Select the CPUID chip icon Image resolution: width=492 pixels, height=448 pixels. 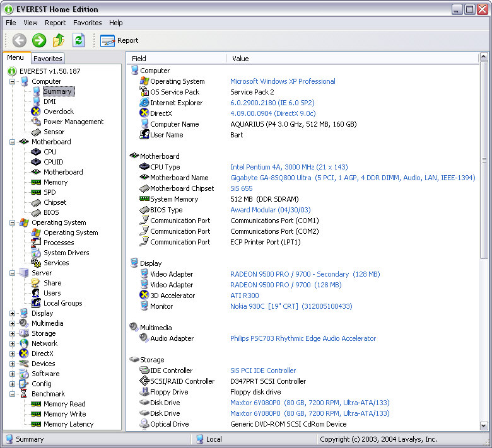click(36, 162)
